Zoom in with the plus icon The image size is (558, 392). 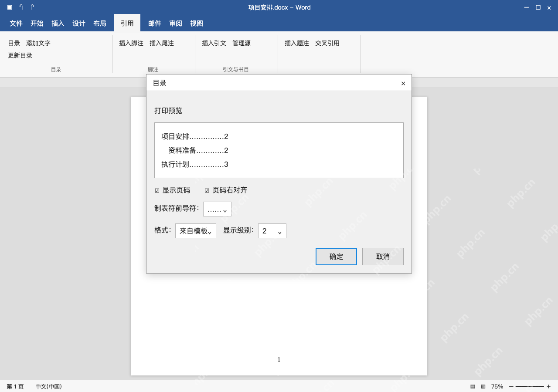[548, 386]
